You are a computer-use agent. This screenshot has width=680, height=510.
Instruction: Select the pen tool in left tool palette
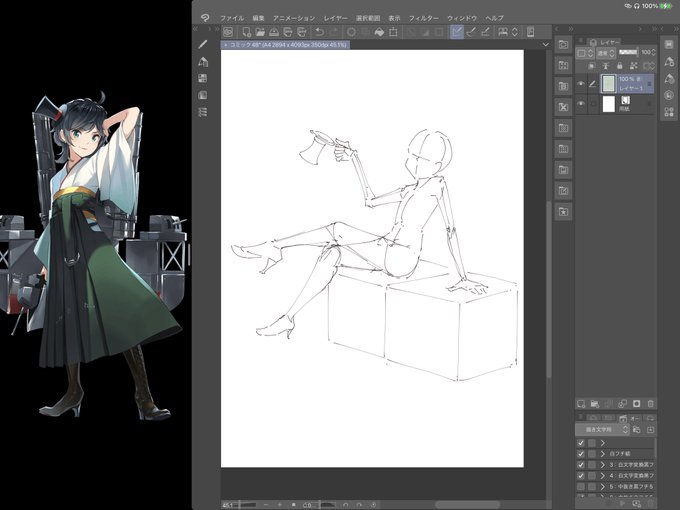(x=203, y=44)
